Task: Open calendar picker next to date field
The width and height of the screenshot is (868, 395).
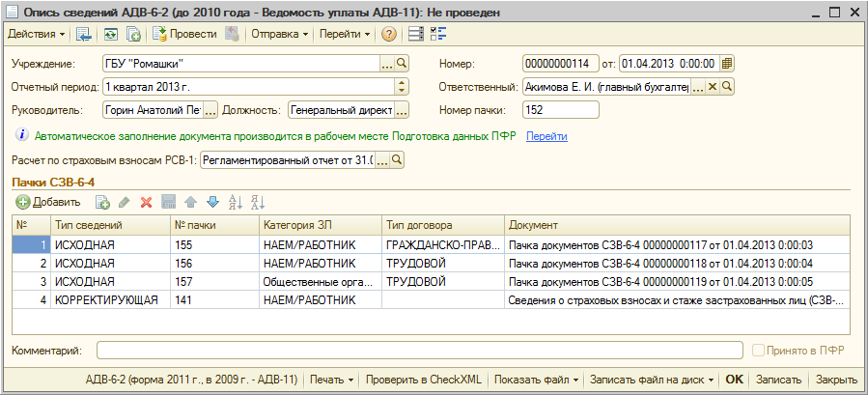Action: [727, 63]
